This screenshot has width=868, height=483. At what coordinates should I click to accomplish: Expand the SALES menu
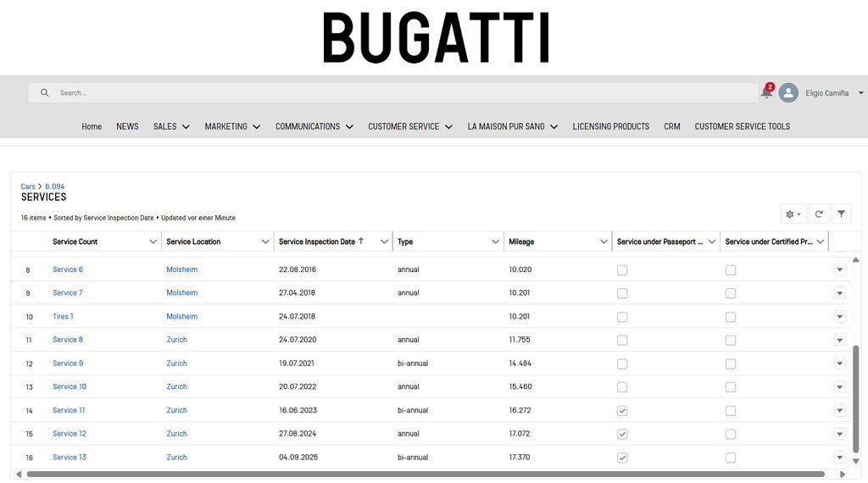171,127
